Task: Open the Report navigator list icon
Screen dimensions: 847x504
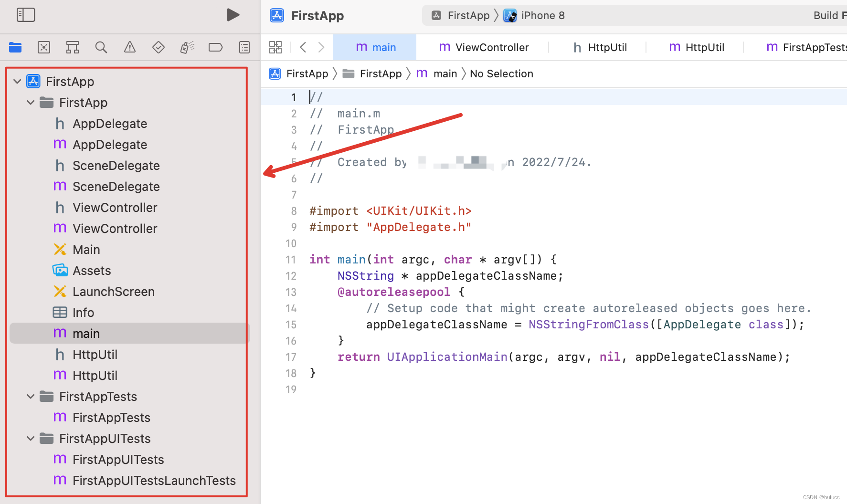Action: click(x=244, y=47)
